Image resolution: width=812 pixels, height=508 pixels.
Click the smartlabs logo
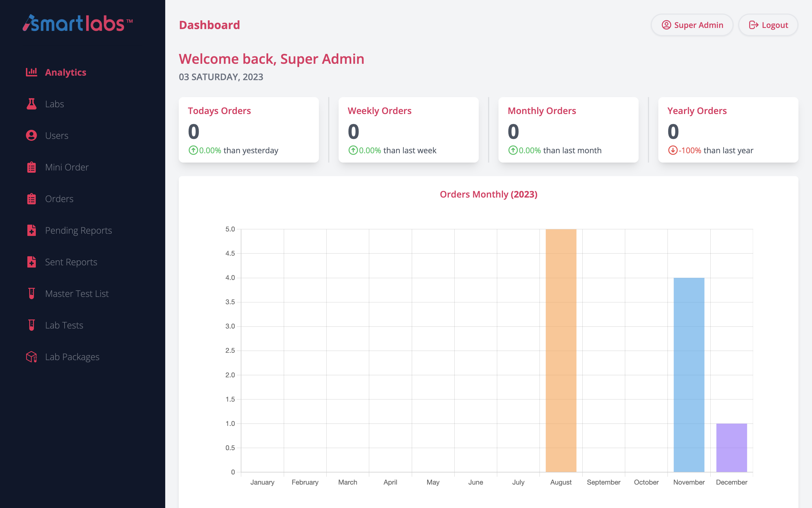click(x=78, y=23)
